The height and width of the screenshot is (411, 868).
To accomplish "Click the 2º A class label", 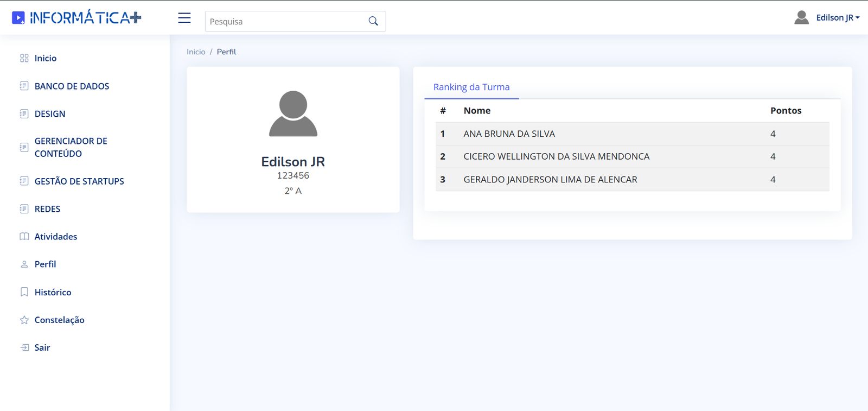I will [x=293, y=191].
